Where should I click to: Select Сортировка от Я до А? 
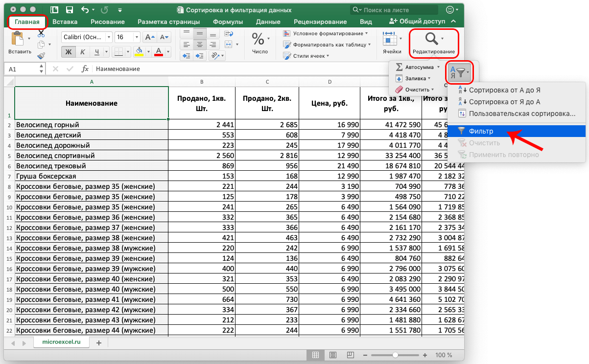pyautogui.click(x=517, y=102)
